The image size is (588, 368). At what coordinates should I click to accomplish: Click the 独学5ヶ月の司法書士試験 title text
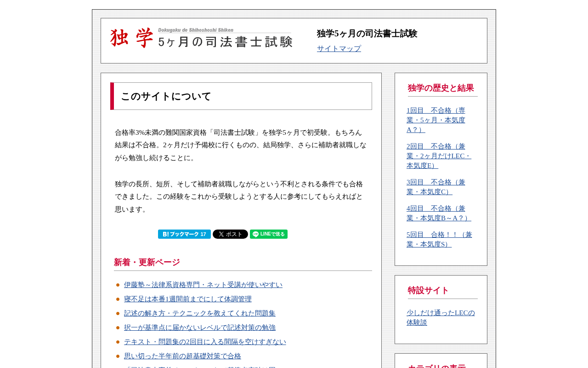[367, 34]
